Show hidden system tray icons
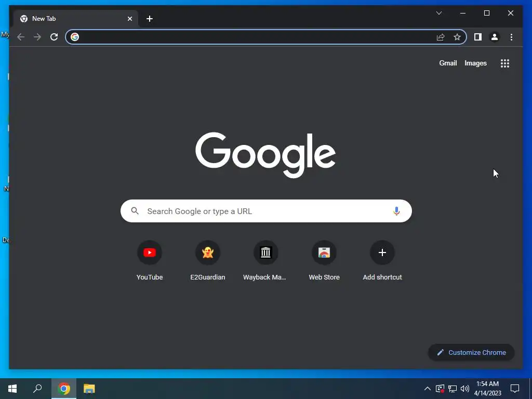Screen dimensions: 532x399 click(428, 389)
